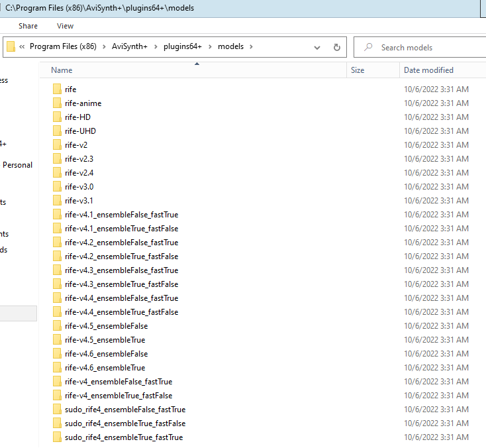Click folder icon for rife-v4.2_ensembleFalse_fastTrue
Screen dimensions: 486x448
coord(57,243)
